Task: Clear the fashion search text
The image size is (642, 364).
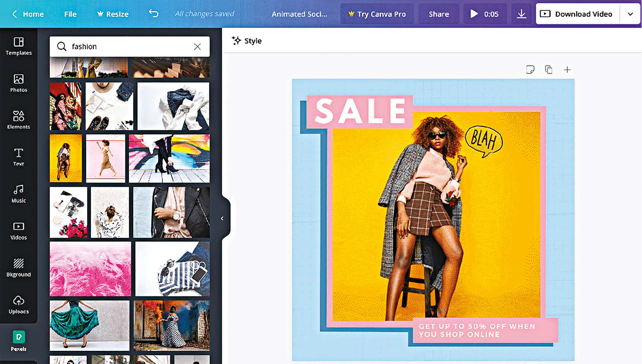Action: 197,47
